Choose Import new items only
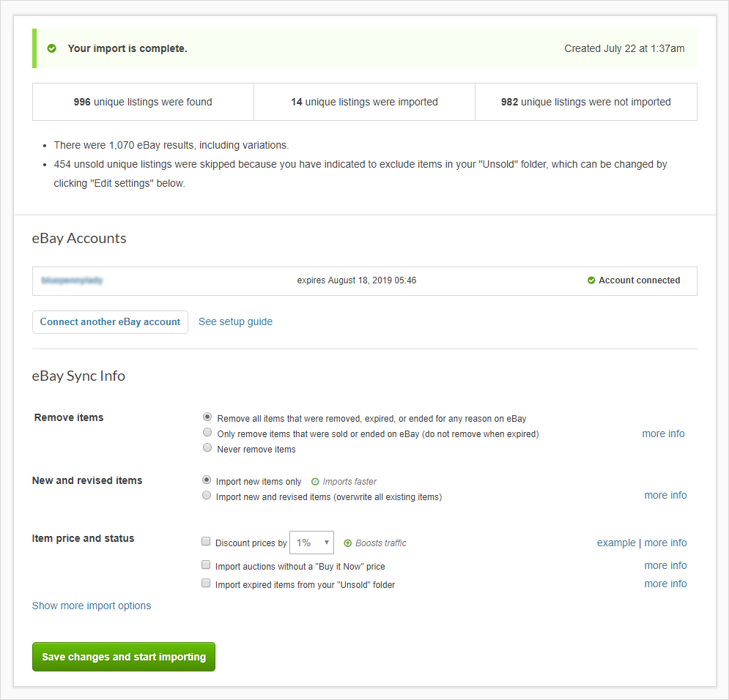 click(207, 480)
